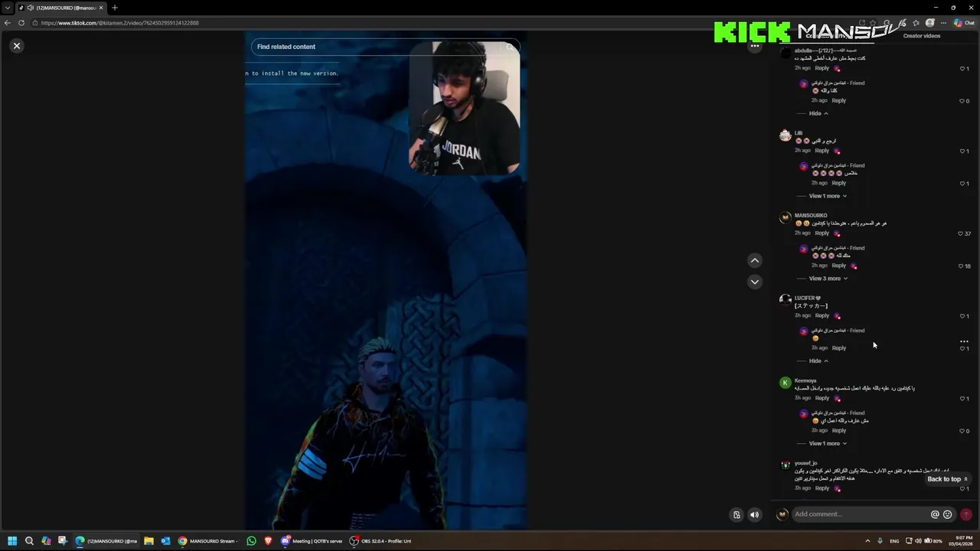Open Keemoya's green K avatar
Image resolution: width=980 pixels, height=551 pixels.
pos(785,383)
